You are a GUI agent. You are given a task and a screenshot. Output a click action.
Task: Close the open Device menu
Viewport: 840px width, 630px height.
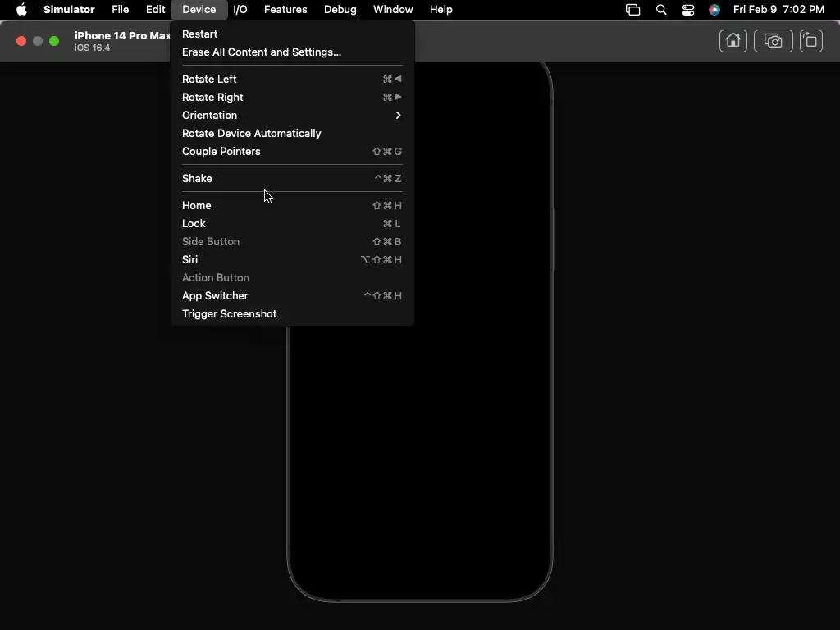pyautogui.click(x=199, y=10)
